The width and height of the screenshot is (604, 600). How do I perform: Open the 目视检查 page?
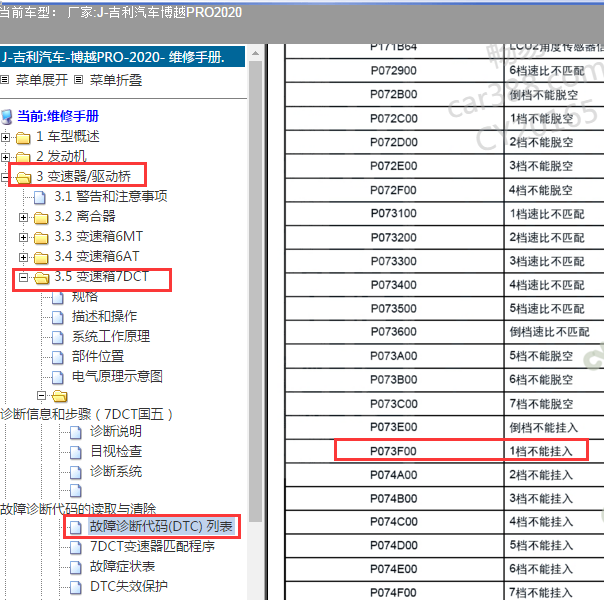coord(116,451)
